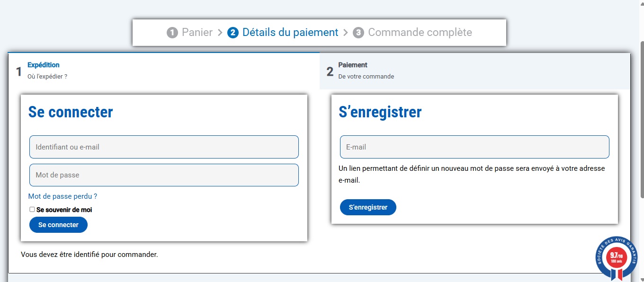The width and height of the screenshot is (644, 282).
Task: Click the chevron arrow before Commande complète
Action: 346,33
